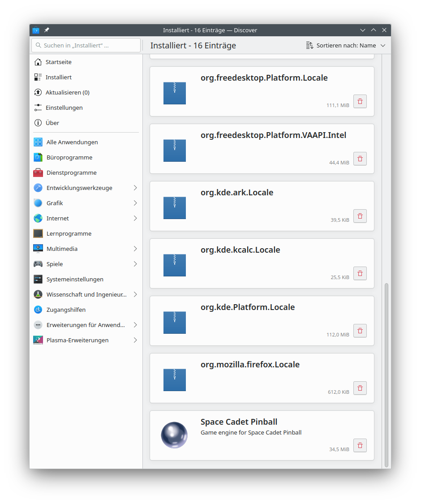
Task: Click the archive icon of org.kde.ark.Locale
Action: (x=174, y=208)
